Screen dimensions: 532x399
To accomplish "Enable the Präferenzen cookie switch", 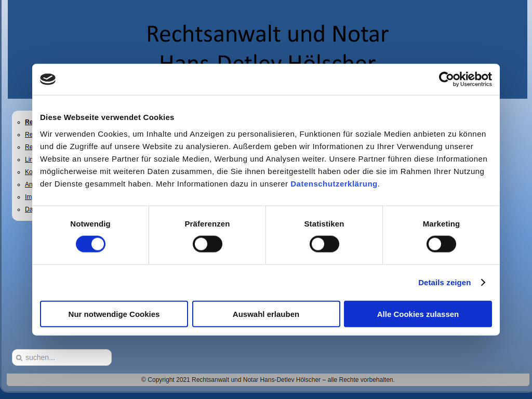I will pyautogui.click(x=207, y=244).
